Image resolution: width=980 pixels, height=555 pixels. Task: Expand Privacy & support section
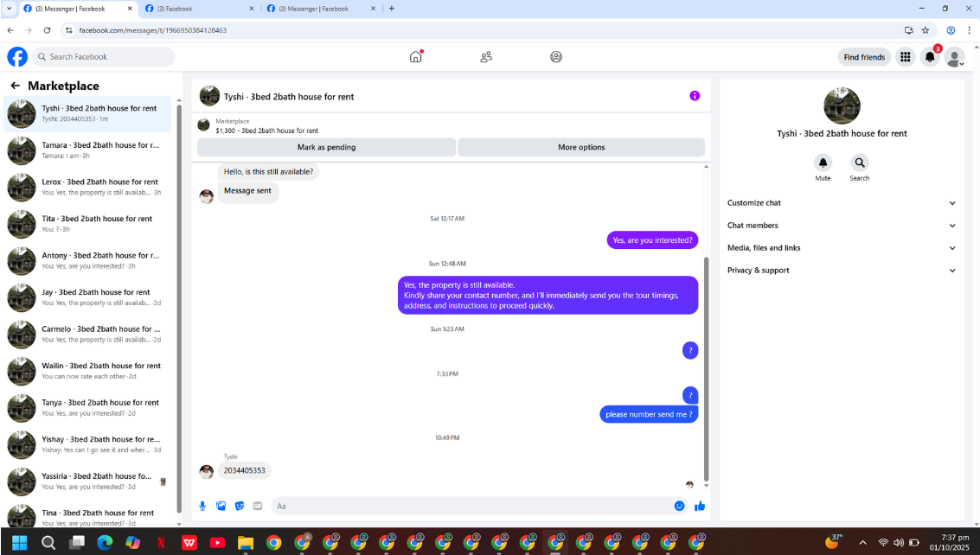[842, 271]
